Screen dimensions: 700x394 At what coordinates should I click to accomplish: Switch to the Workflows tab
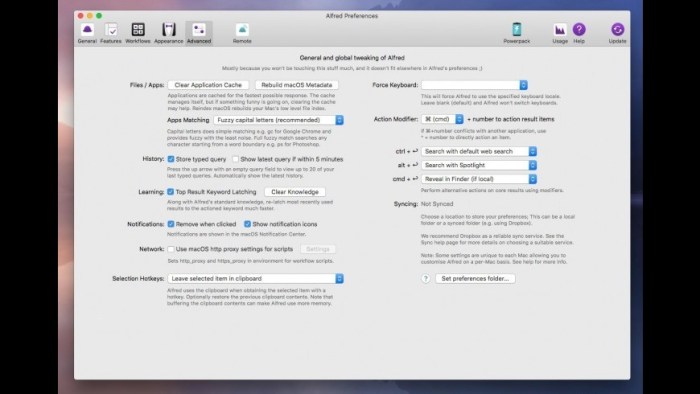tap(138, 33)
